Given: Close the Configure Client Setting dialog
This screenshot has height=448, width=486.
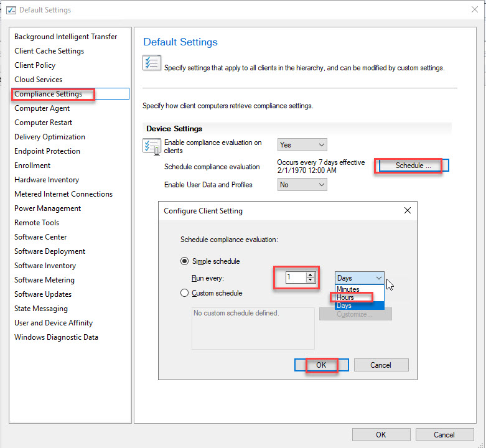Looking at the screenshot, I should coord(408,211).
